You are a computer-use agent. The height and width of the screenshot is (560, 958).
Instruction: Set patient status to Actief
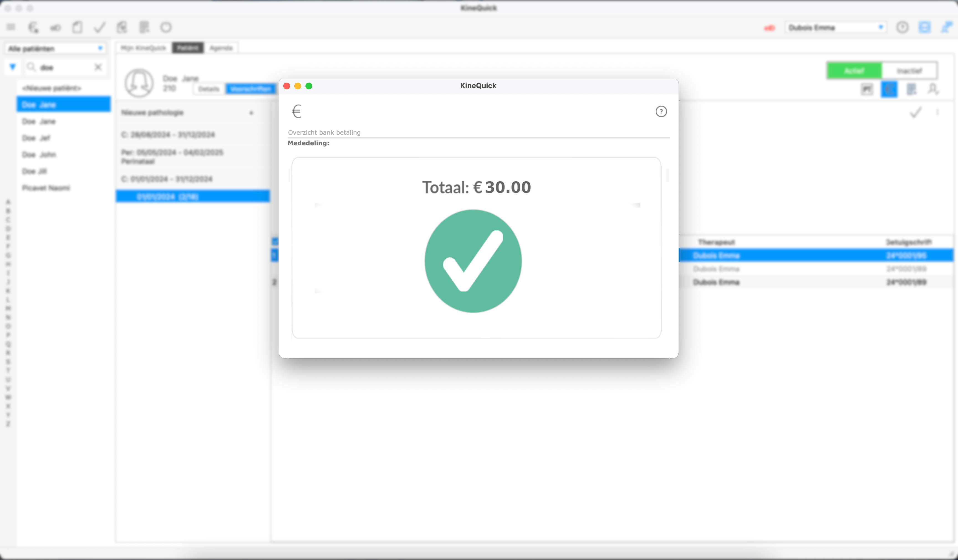click(854, 71)
